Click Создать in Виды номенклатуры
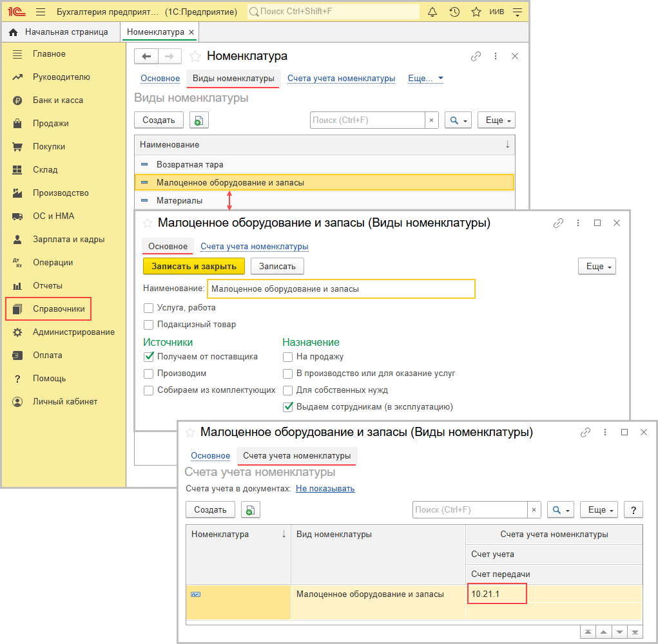The width and height of the screenshot is (658, 644). [159, 120]
